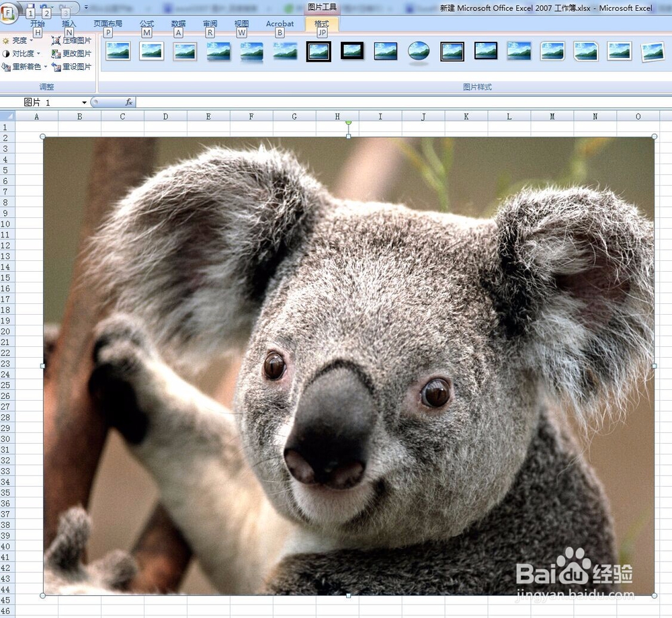This screenshot has height=618, width=672.
Task: Apply the black Metal Frame picture style
Action: (x=351, y=52)
